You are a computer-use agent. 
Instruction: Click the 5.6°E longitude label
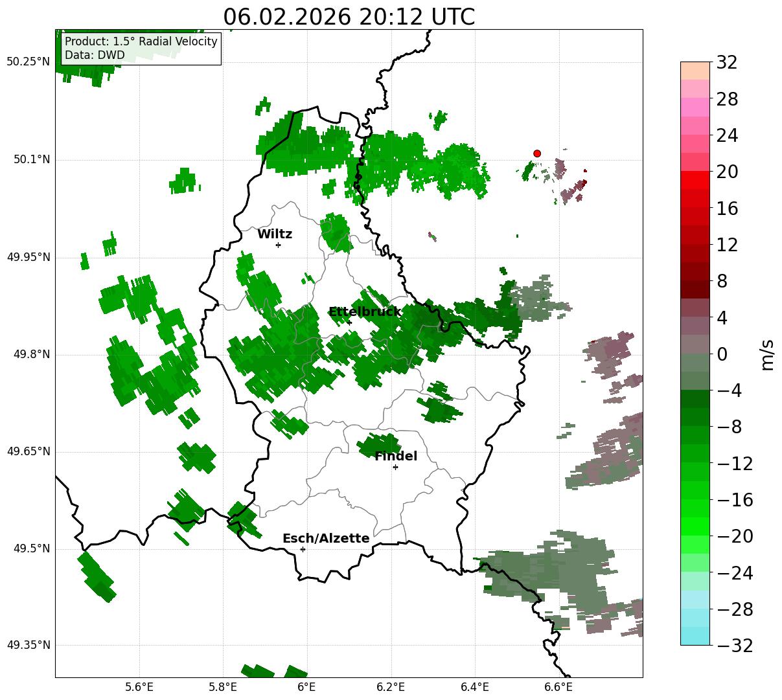pyautogui.click(x=139, y=687)
